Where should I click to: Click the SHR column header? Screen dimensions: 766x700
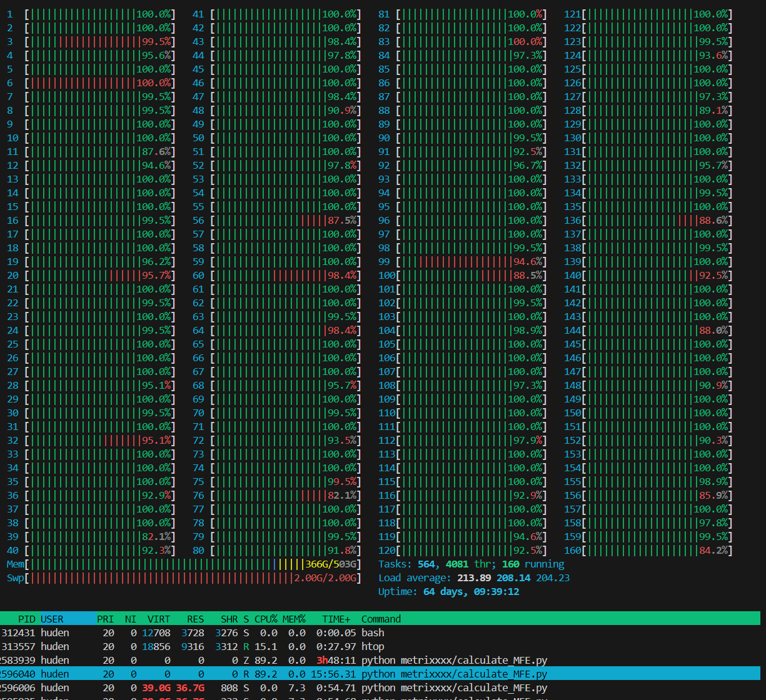[229, 619]
